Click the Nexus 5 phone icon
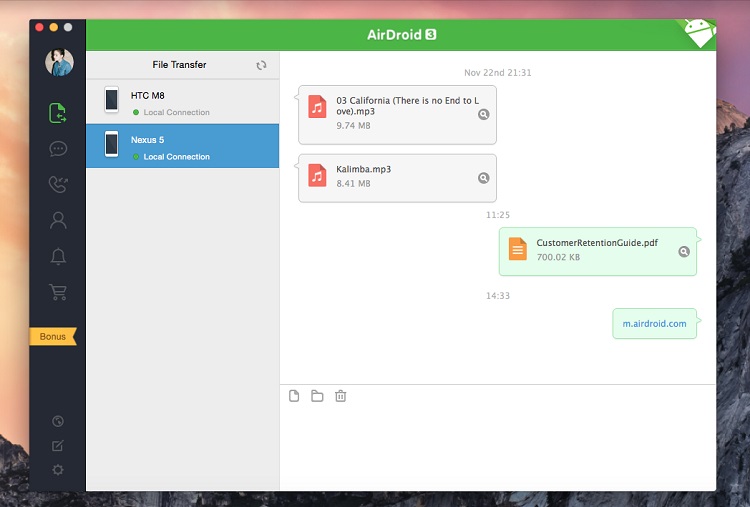This screenshot has width=750, height=507. click(x=111, y=143)
